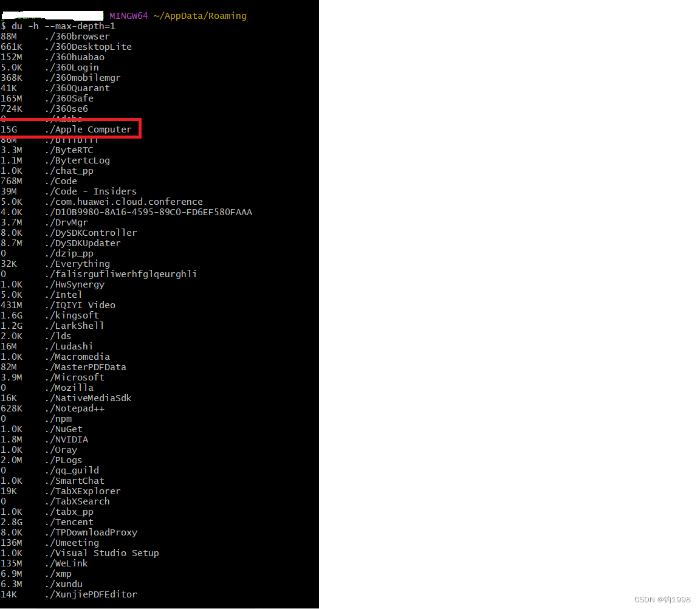Click the ./LarkShell line

point(53,326)
